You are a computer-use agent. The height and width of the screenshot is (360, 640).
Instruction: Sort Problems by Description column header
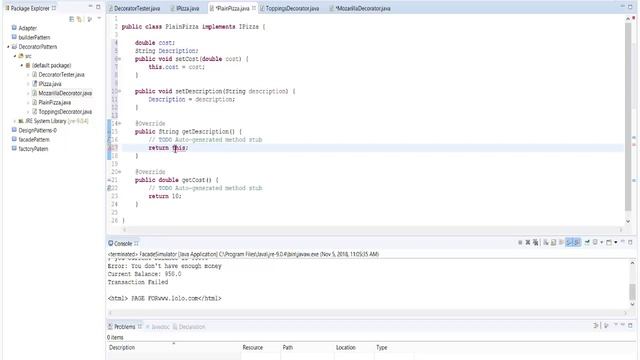pyautogui.click(x=173, y=348)
